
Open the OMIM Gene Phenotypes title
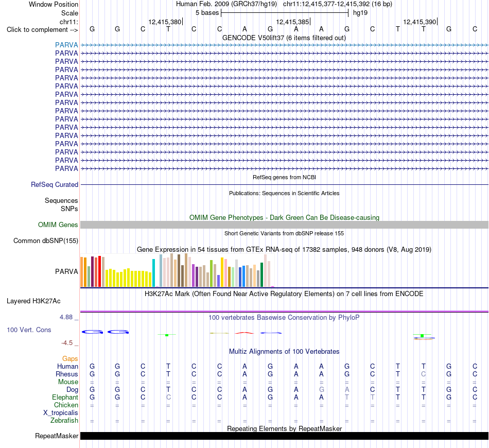tap(284, 217)
